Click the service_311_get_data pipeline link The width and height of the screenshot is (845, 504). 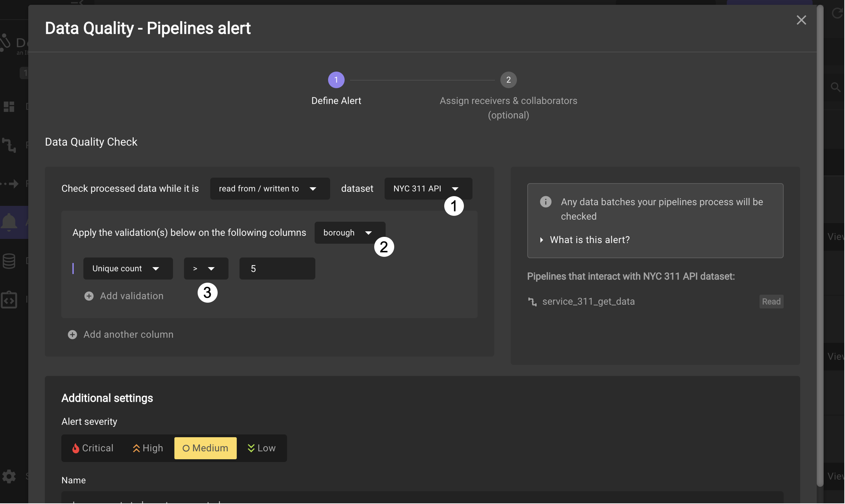pos(589,302)
